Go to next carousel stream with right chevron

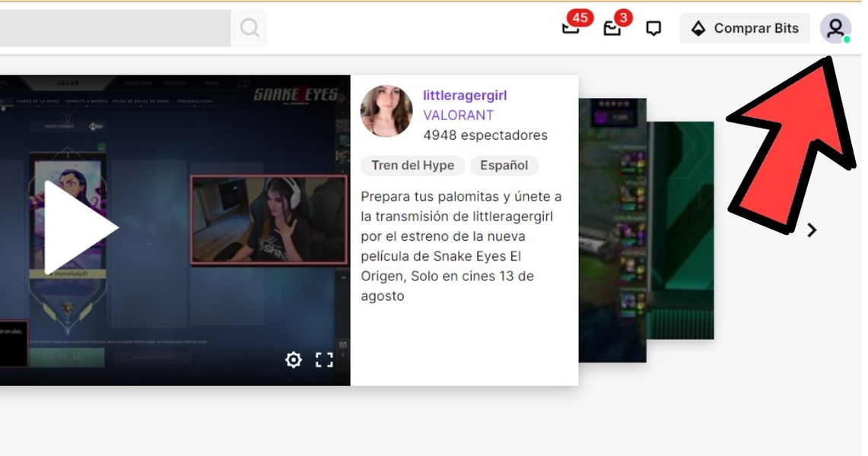[x=812, y=230]
